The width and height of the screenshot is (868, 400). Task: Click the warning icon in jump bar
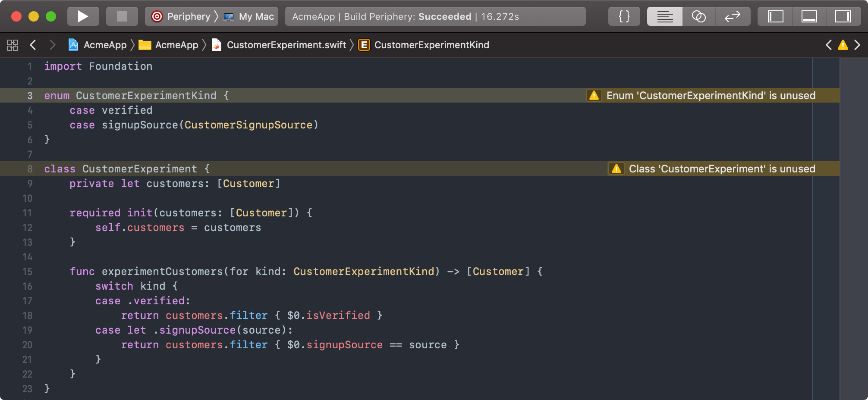(843, 45)
